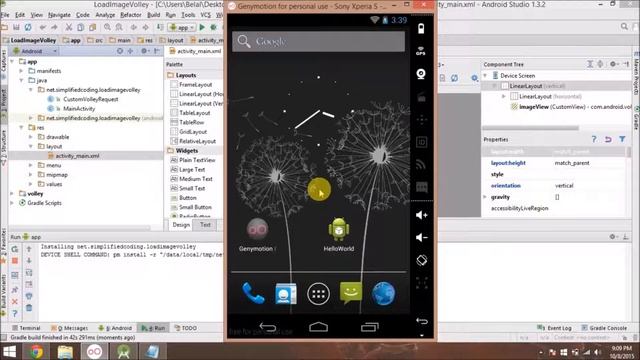
Task: Raise emulator volume with volume-up icon
Action: [x=421, y=215]
